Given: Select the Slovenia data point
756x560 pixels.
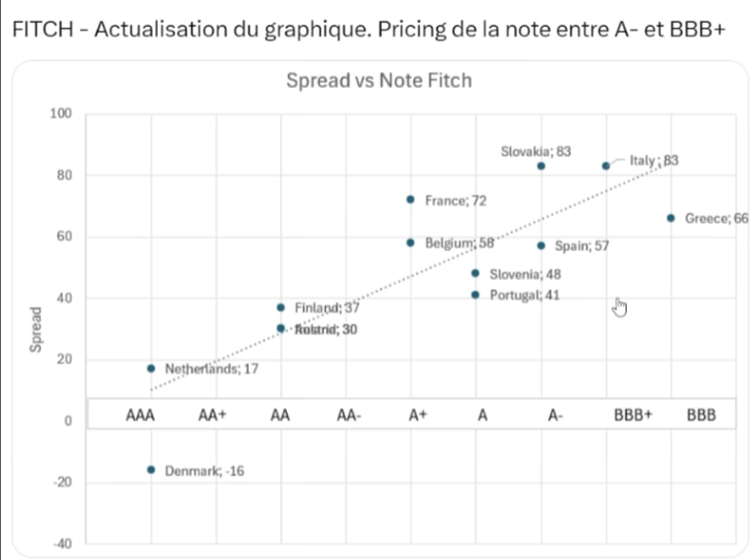Looking at the screenshot, I should [x=475, y=273].
